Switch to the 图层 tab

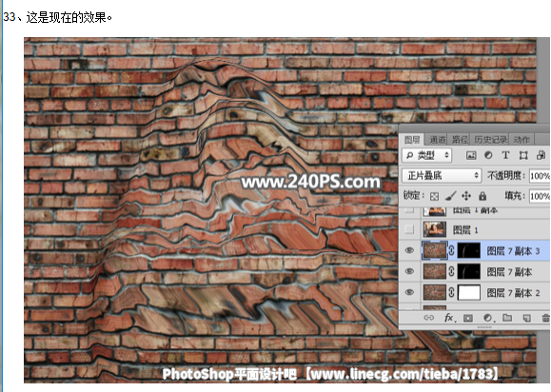[412, 140]
